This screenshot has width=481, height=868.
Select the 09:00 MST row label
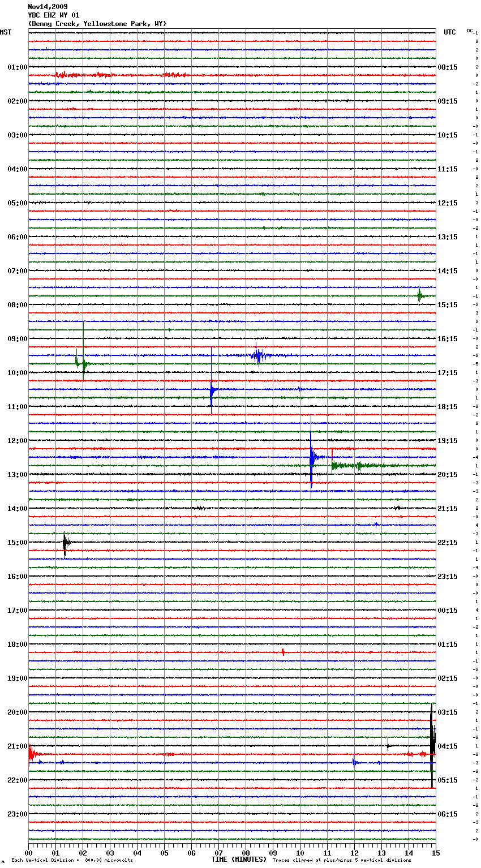coord(18,339)
